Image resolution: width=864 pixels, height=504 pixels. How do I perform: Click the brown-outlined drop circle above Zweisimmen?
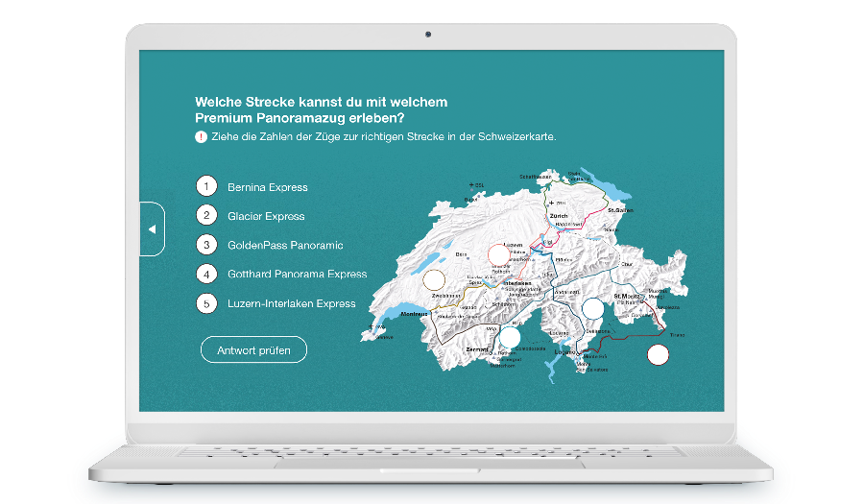[x=434, y=279]
